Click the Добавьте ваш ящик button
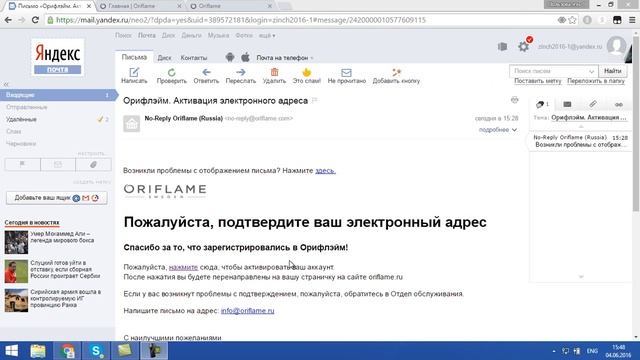This screenshot has width=640, height=360. 57,198
